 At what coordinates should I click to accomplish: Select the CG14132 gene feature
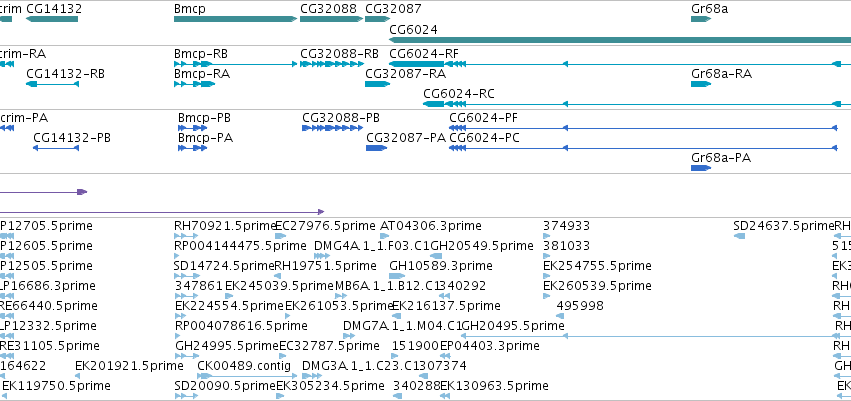pos(52,19)
